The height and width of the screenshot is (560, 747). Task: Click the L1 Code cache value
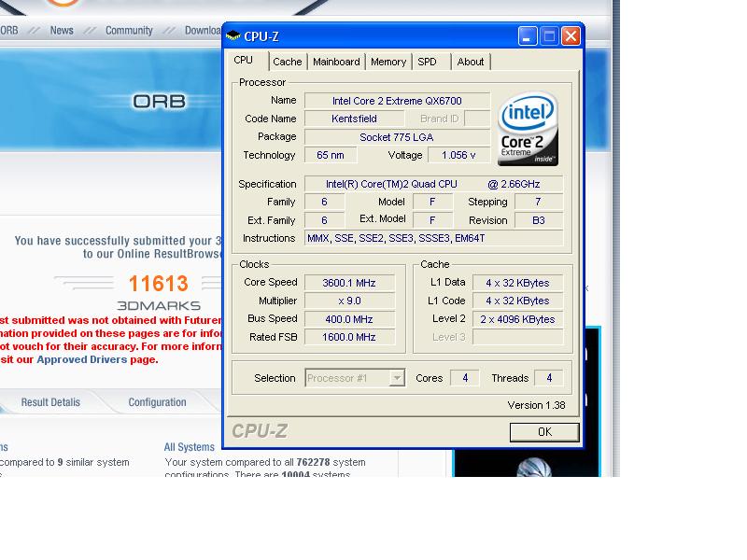pyautogui.click(x=517, y=301)
